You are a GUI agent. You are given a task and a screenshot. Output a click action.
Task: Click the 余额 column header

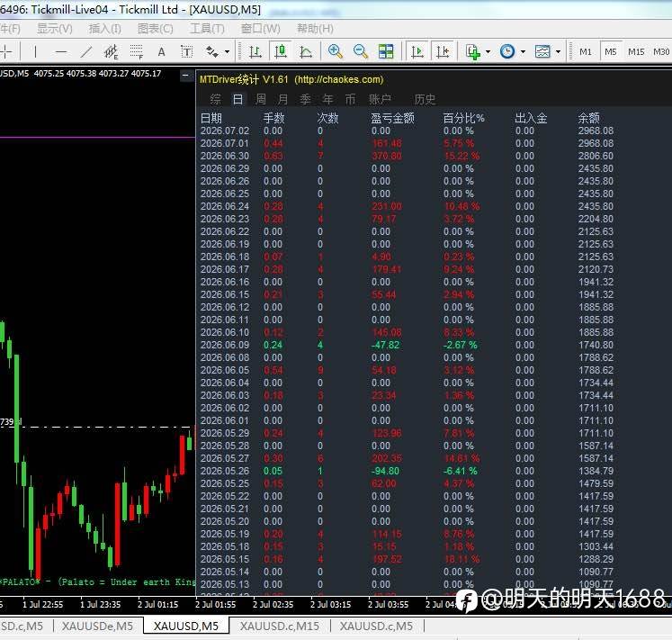click(589, 118)
